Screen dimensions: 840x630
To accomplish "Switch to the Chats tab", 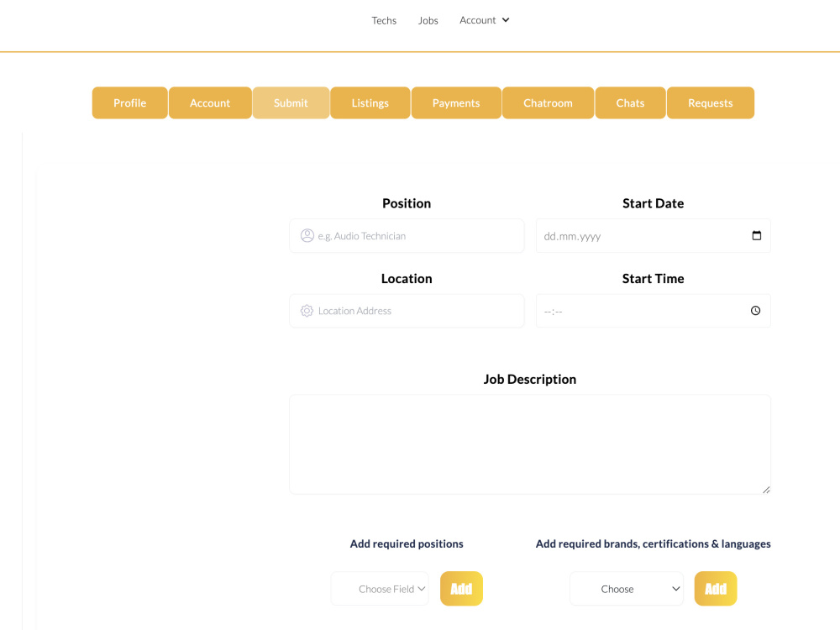I will tap(631, 102).
